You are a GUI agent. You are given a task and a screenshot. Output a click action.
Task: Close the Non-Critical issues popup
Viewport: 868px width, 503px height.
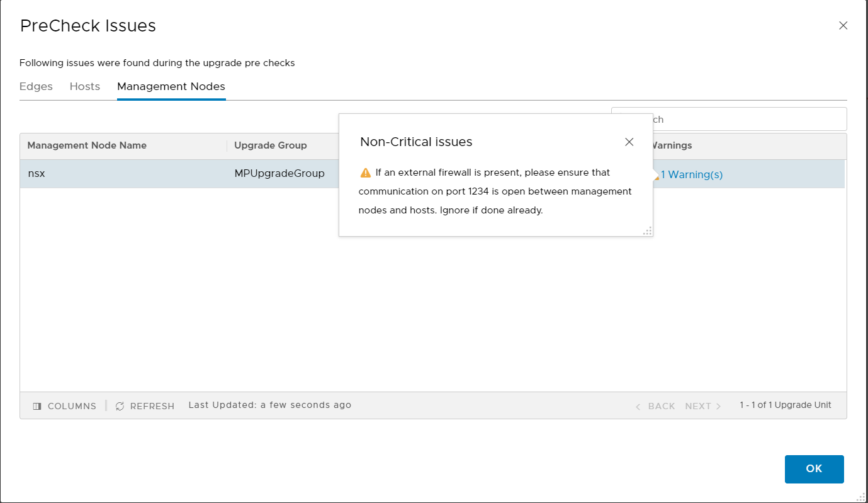tap(629, 142)
